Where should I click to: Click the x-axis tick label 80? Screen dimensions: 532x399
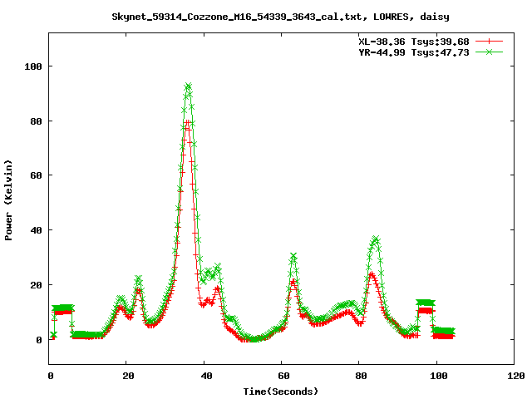(x=361, y=376)
